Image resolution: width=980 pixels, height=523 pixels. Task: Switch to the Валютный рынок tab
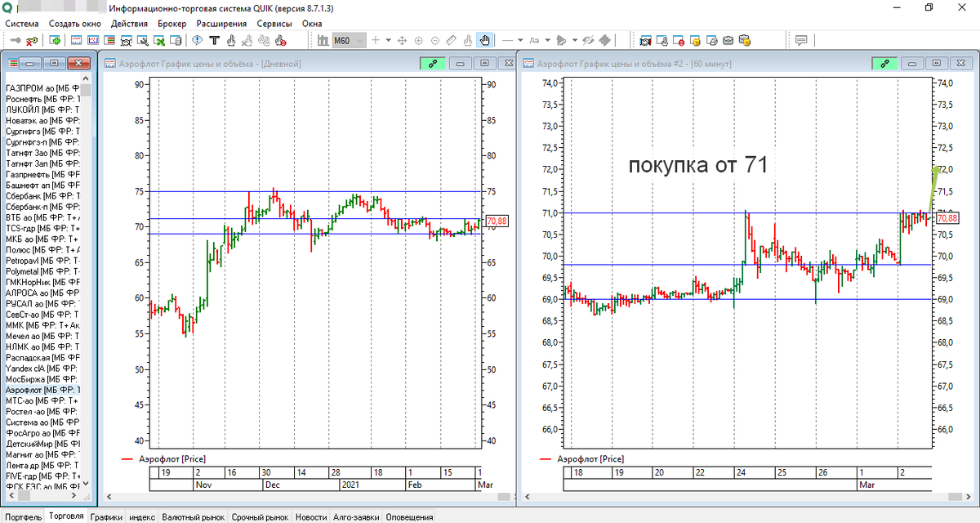[193, 516]
